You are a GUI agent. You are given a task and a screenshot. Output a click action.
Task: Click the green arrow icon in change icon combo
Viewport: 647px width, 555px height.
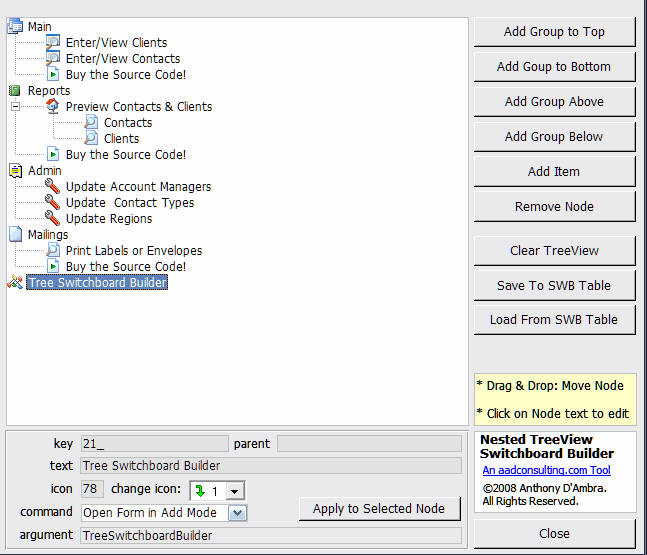[201, 491]
